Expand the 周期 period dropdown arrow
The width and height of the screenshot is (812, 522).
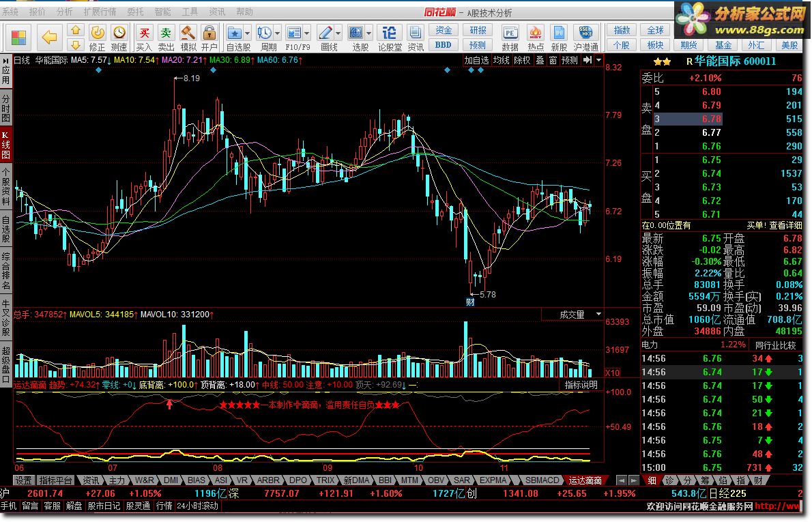pos(278,33)
